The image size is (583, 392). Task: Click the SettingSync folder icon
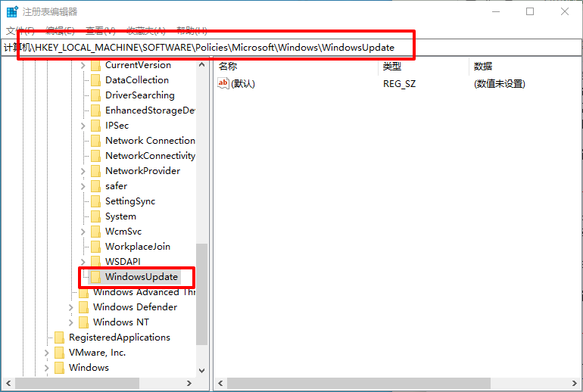pos(95,201)
